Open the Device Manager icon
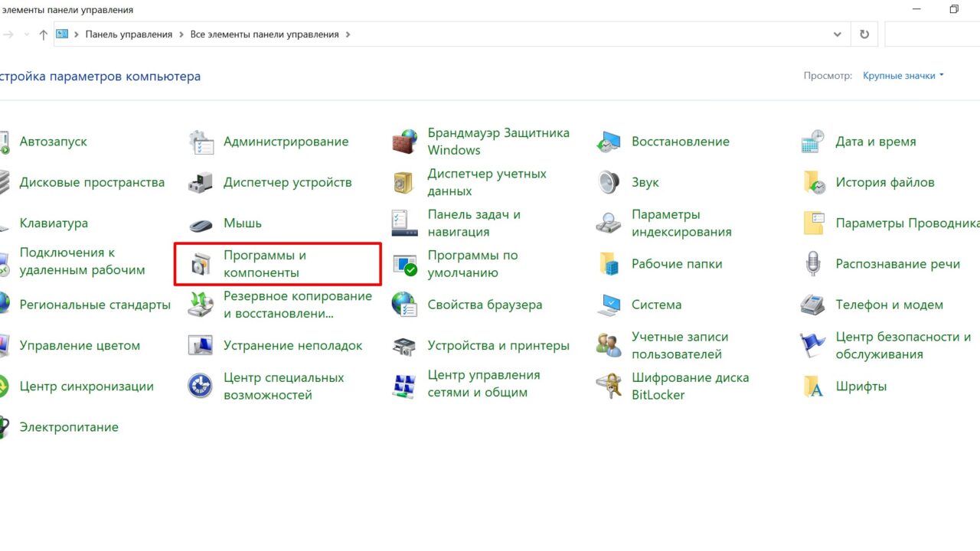 (x=201, y=183)
